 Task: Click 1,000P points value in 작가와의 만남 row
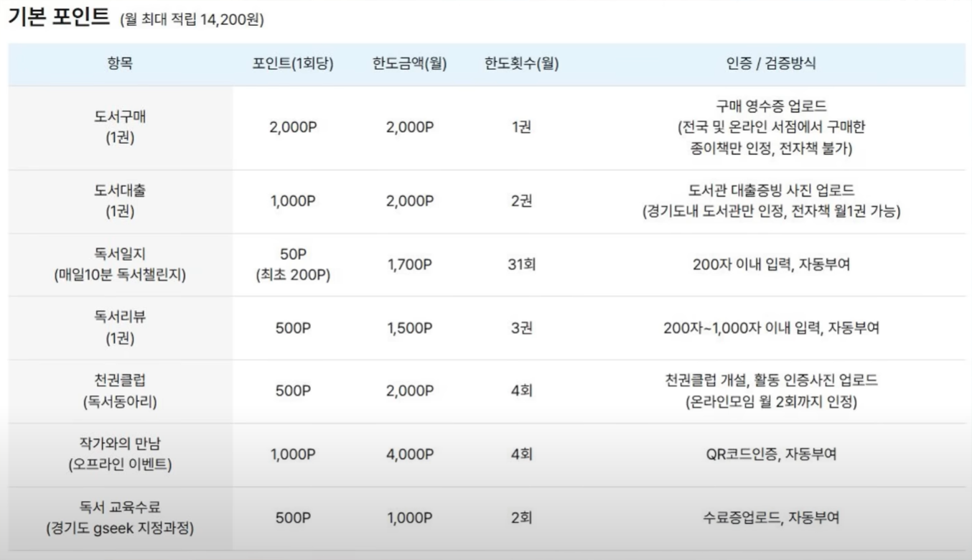[x=293, y=454]
